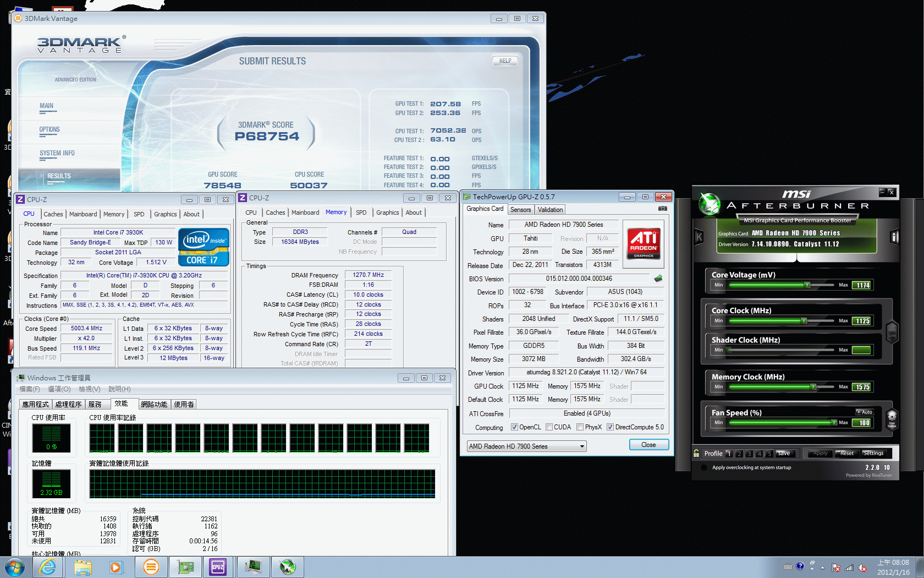Open the 網路功能 tab in Task Manager
The height and width of the screenshot is (578, 924).
tap(154, 404)
